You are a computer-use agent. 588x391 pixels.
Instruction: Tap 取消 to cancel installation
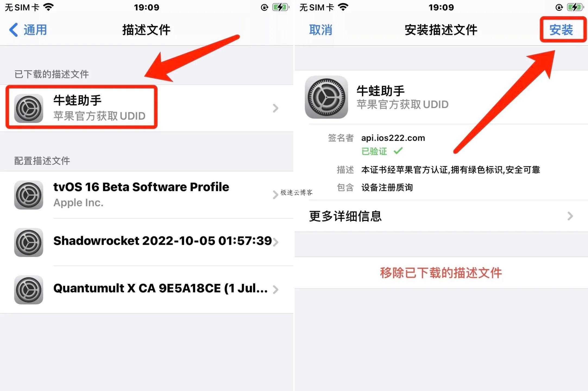pyautogui.click(x=321, y=30)
